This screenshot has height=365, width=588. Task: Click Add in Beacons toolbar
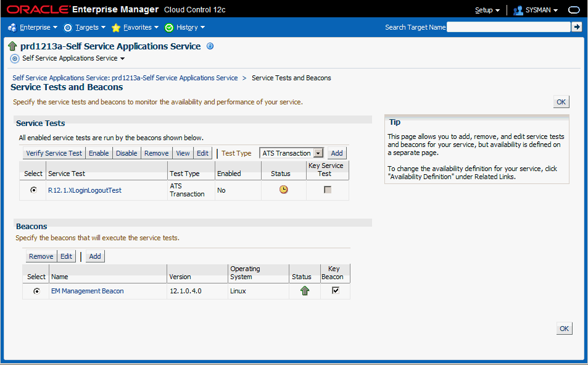point(95,256)
